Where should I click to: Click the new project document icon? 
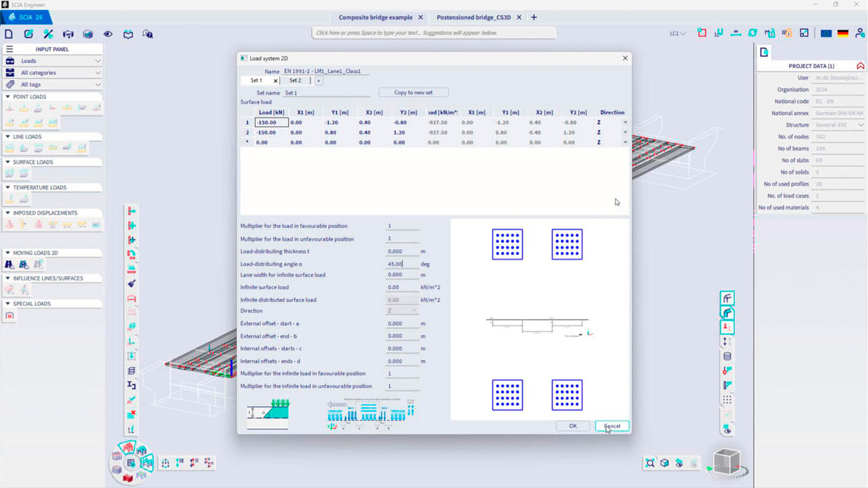(x=9, y=34)
